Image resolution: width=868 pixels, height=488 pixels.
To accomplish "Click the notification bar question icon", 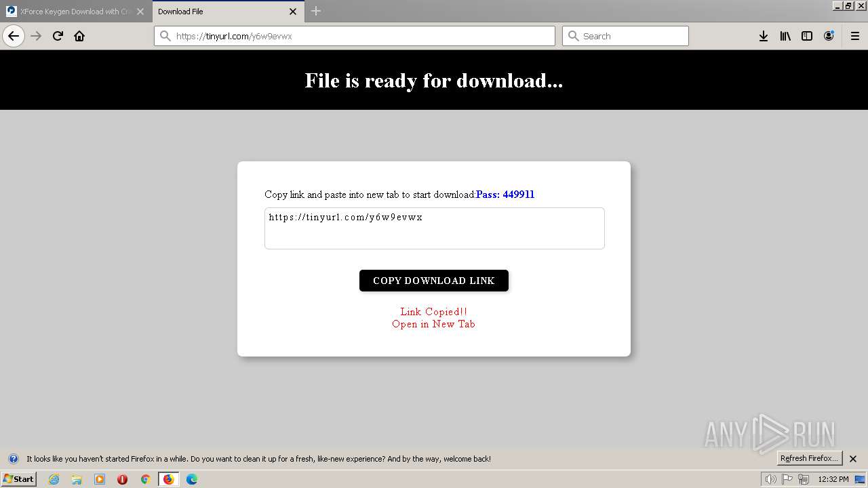I will pyautogui.click(x=13, y=459).
